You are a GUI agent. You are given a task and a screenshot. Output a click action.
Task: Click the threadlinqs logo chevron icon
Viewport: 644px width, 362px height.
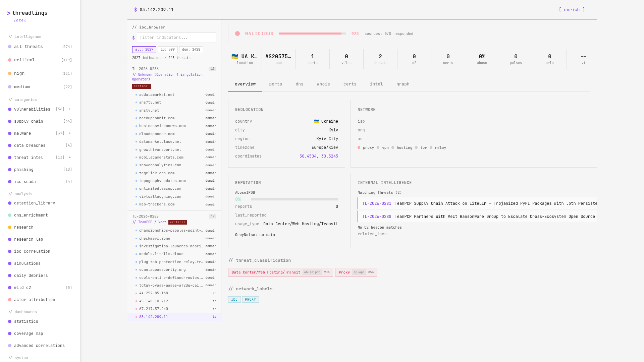click(x=9, y=13)
